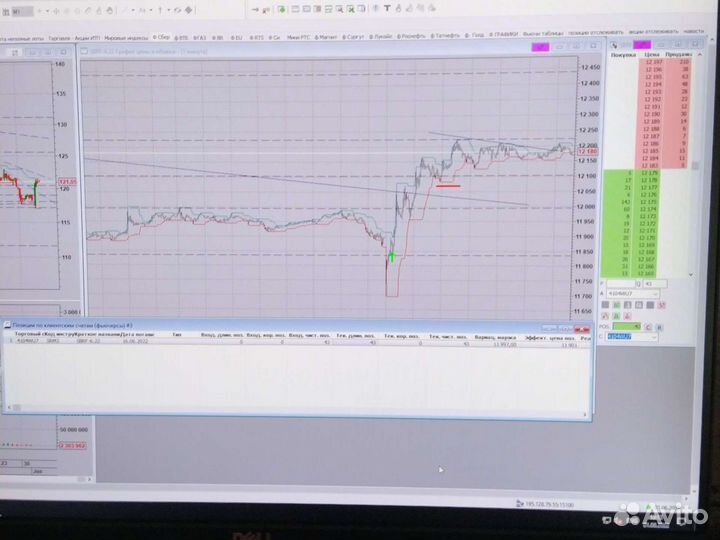Click price 12 197 in order book
The width and height of the screenshot is (720, 540).
coord(652,62)
